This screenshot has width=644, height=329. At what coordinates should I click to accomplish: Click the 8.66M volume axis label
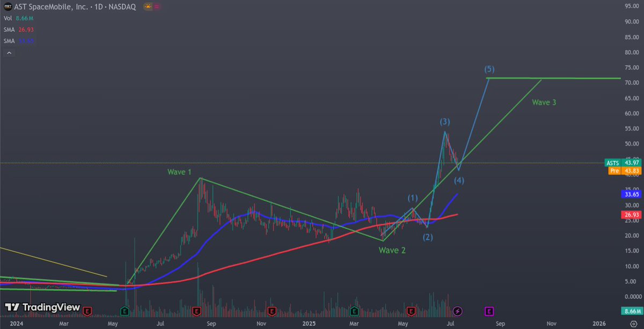pyautogui.click(x=631, y=311)
